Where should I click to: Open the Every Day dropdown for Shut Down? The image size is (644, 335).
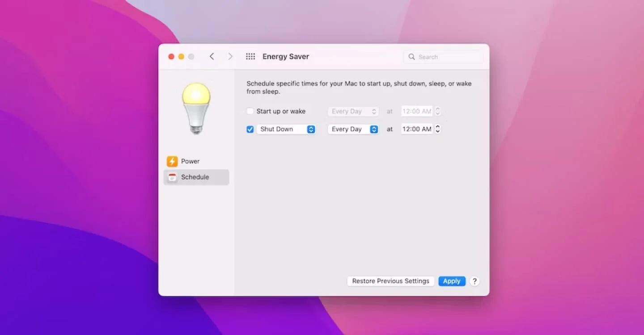(353, 129)
